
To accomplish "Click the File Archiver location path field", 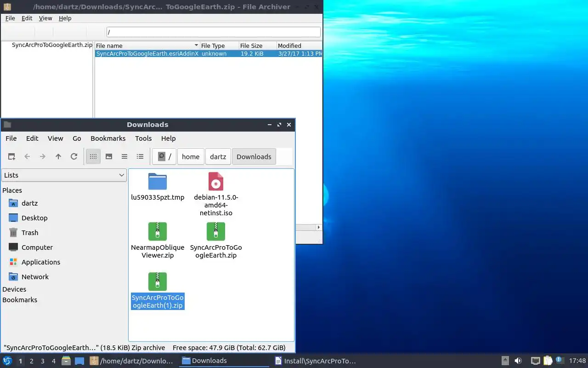I will 214,32.
